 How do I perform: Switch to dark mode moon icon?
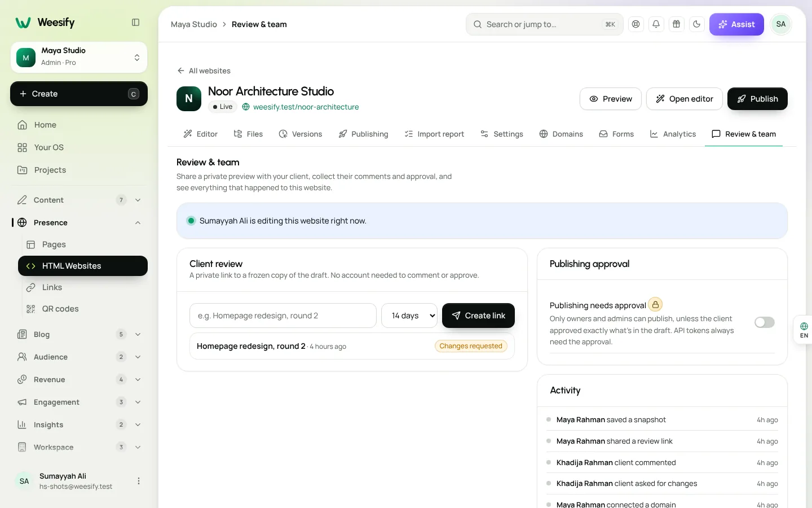[696, 24]
